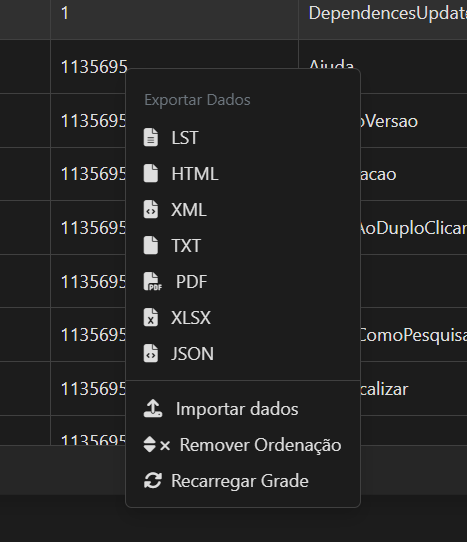Select JSON export entry
Viewport: 467px width, 542px height.
coord(243,353)
